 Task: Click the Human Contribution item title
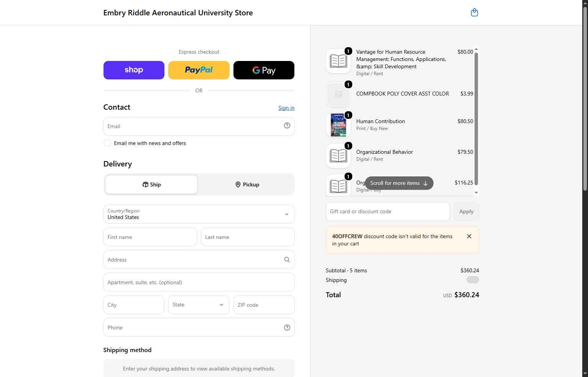(x=380, y=121)
